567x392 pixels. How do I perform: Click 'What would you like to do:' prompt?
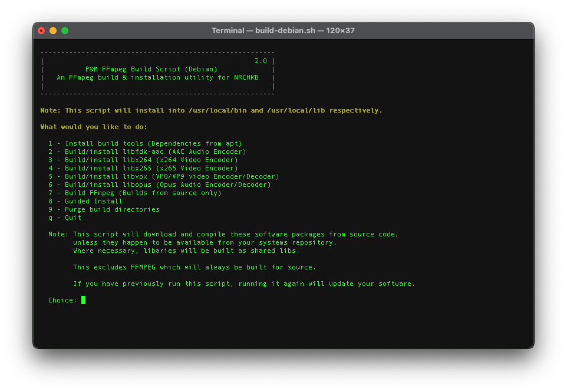pyautogui.click(x=94, y=127)
